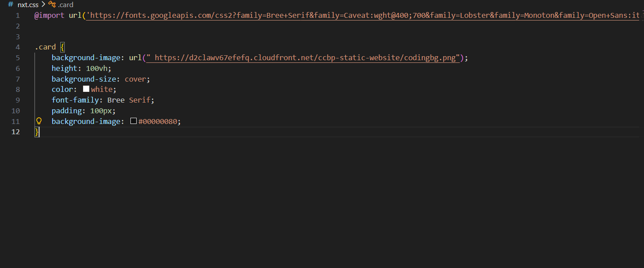
Task: Click the font-family property name
Action: 75,100
